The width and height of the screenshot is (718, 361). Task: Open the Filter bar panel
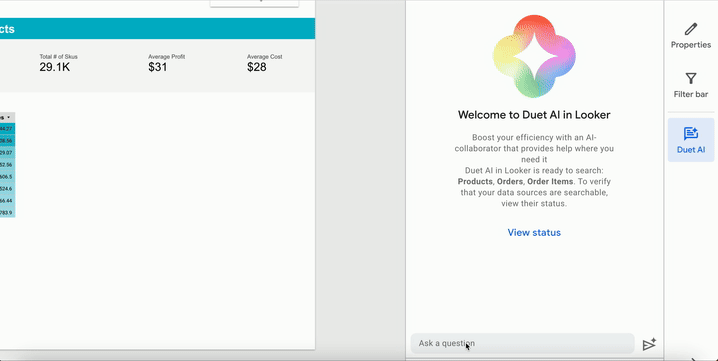[x=691, y=85]
